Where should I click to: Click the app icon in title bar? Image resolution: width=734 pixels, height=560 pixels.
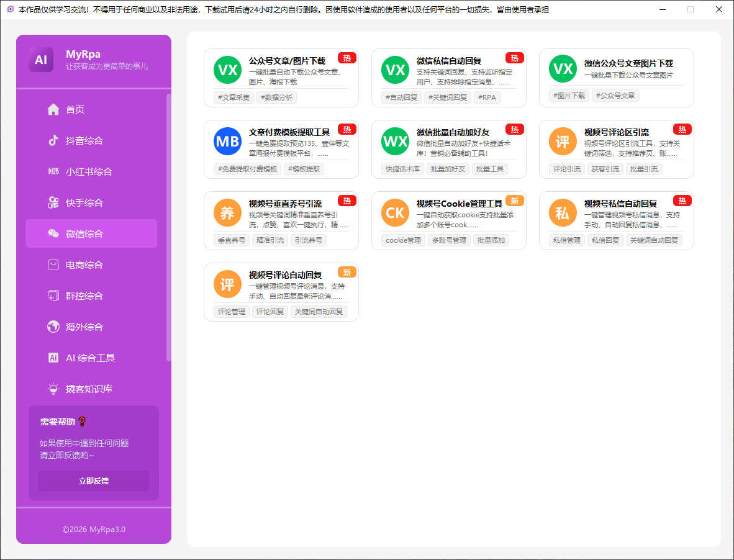tap(11, 9)
